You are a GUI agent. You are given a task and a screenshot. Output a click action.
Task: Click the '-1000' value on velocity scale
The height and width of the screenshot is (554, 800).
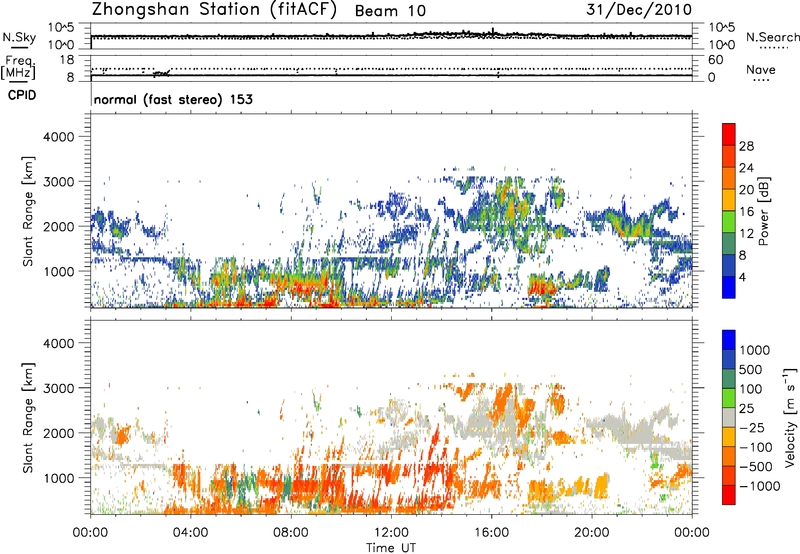point(760,486)
